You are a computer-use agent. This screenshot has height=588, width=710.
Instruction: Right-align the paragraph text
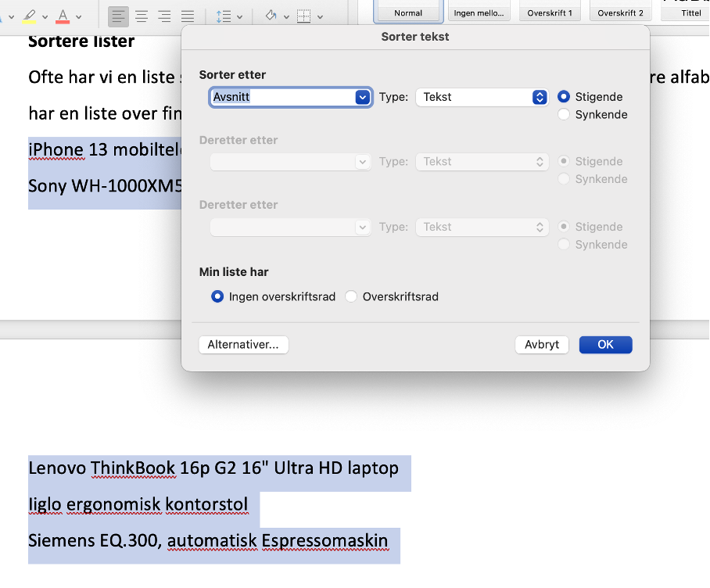[165, 13]
